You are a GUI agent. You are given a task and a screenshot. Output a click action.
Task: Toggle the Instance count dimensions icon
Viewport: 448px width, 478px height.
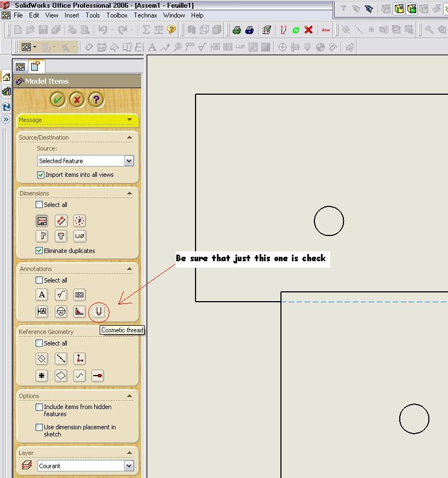(79, 221)
